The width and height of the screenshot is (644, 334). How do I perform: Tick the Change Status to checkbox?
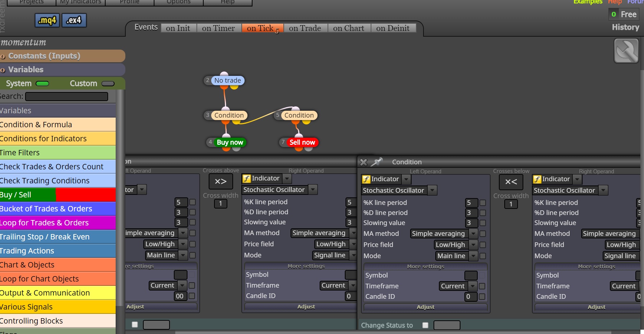pyautogui.click(x=425, y=325)
